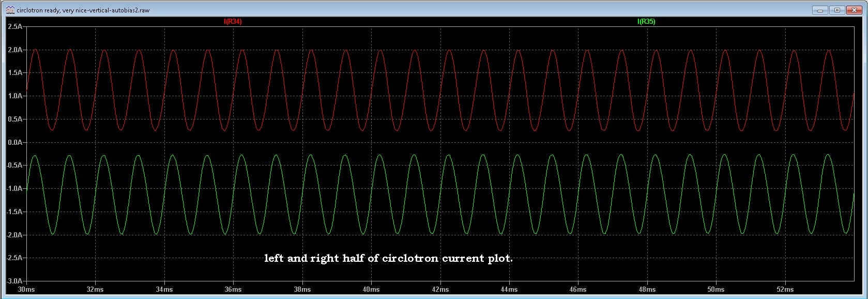
Task: Maximize the waveform plot window
Action: tap(837, 10)
